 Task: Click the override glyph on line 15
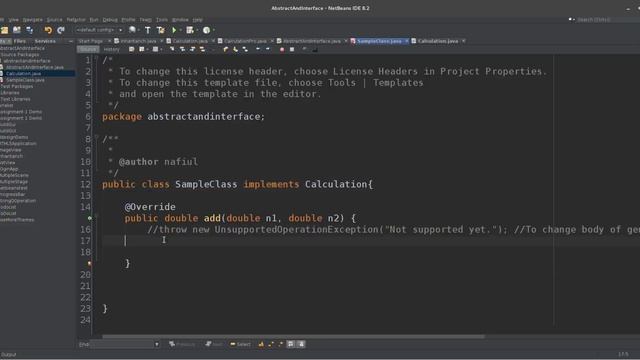(x=89, y=218)
